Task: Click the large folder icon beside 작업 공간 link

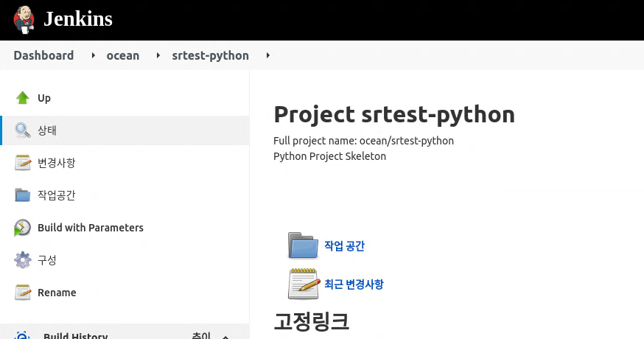Action: point(303,245)
